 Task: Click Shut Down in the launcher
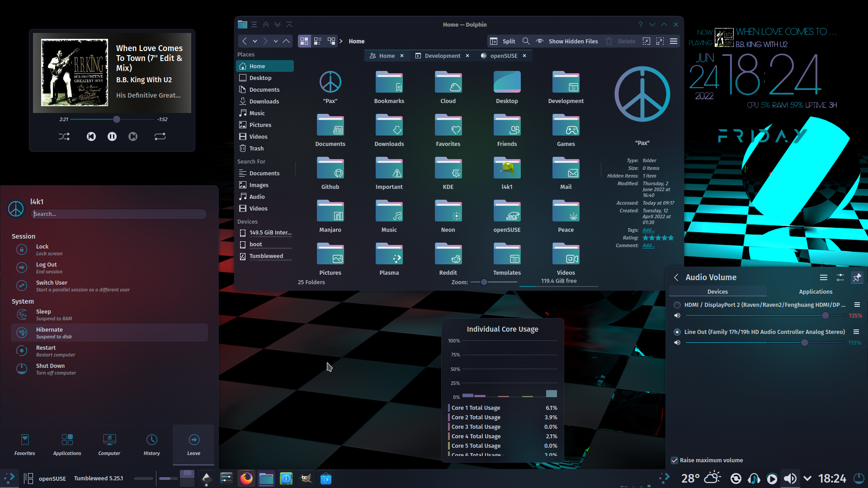click(x=109, y=369)
